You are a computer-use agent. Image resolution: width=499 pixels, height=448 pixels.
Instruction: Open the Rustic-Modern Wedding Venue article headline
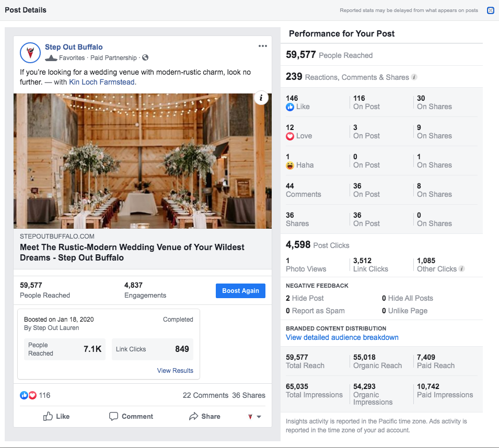coord(132,252)
